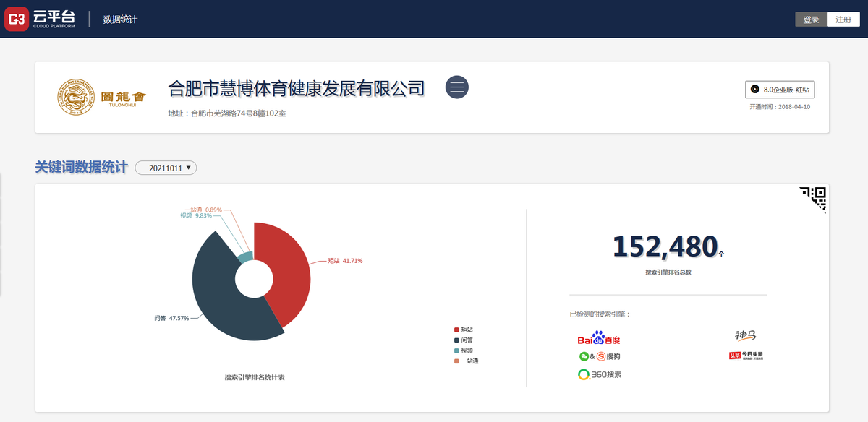Click the 152,480 total ranking number

(665, 246)
